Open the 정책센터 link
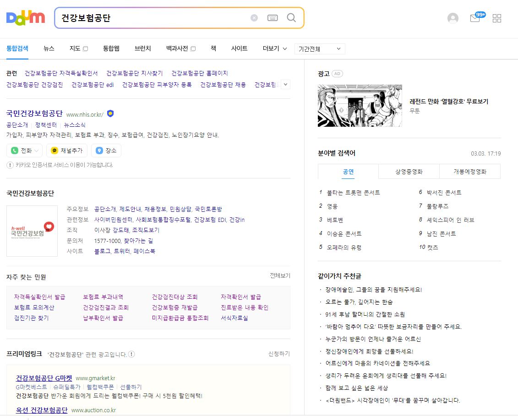 coord(46,125)
